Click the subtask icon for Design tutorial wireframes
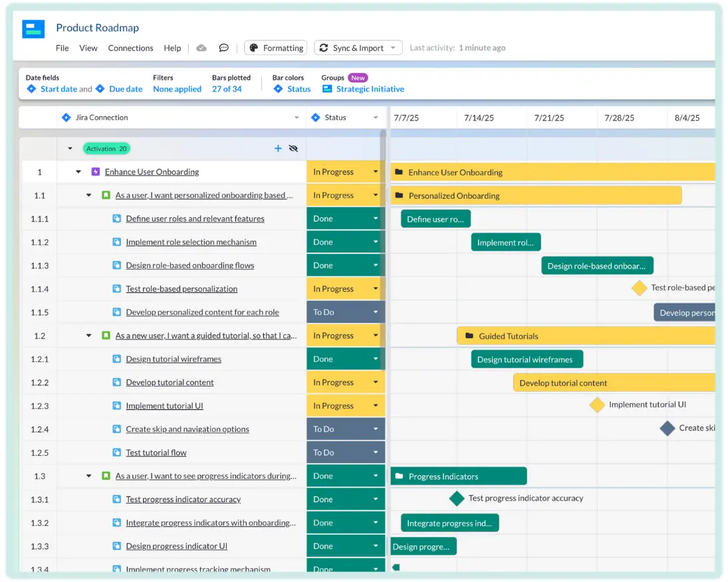The width and height of the screenshot is (728, 582). pos(117,359)
